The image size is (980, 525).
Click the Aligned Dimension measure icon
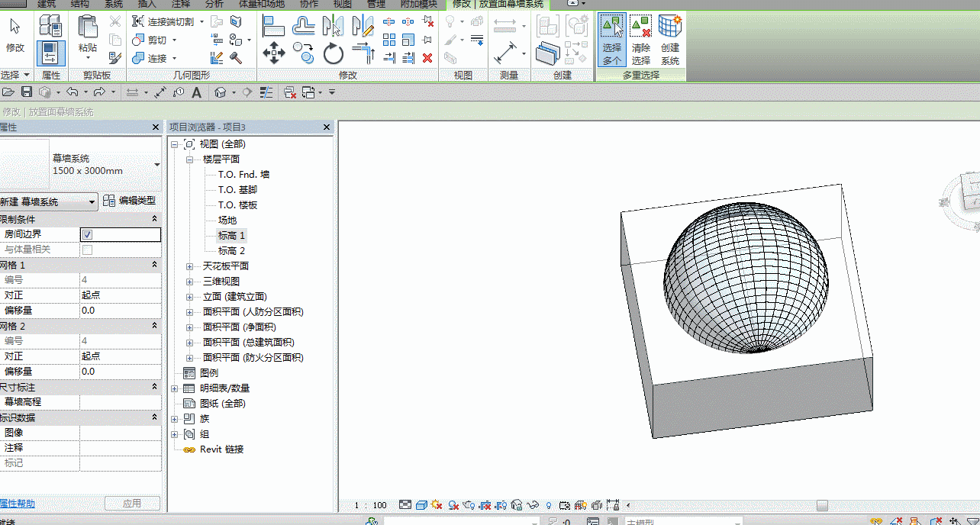pos(505,53)
